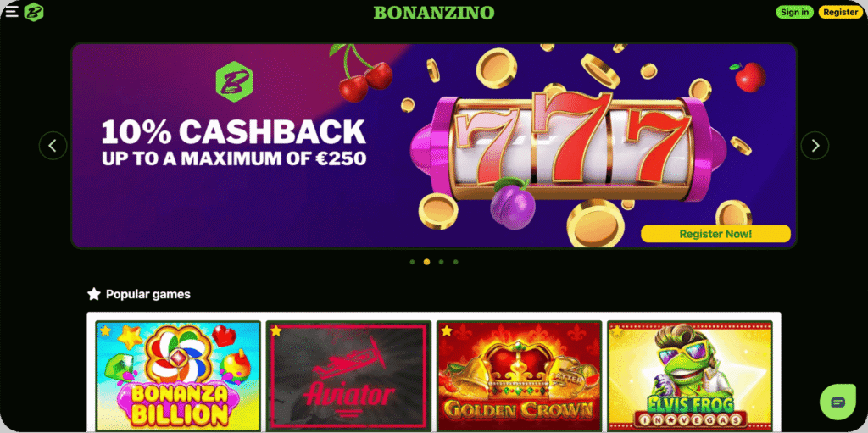Image resolution: width=868 pixels, height=433 pixels.
Task: Toggle favorite star on Golden Crown
Action: point(446,331)
